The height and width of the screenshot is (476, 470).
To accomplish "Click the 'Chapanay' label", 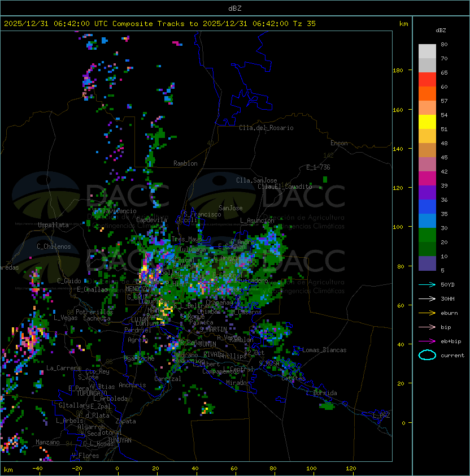I will point(219,302).
